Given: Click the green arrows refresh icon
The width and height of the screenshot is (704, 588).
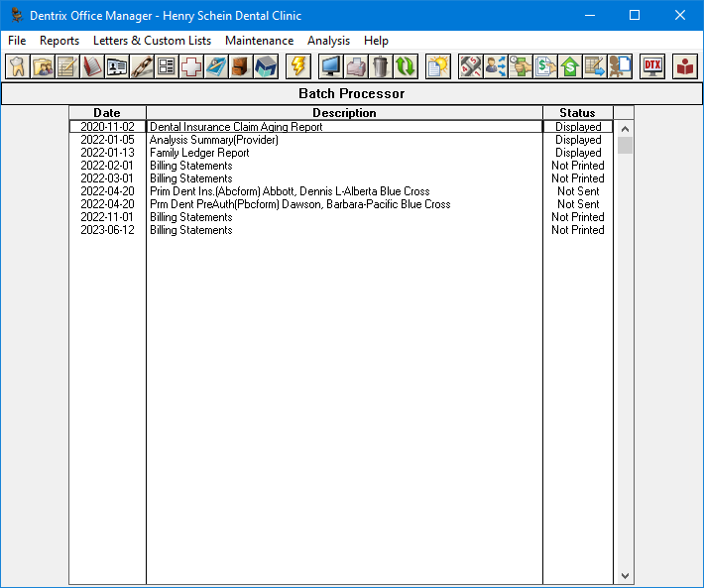Looking at the screenshot, I should [406, 66].
